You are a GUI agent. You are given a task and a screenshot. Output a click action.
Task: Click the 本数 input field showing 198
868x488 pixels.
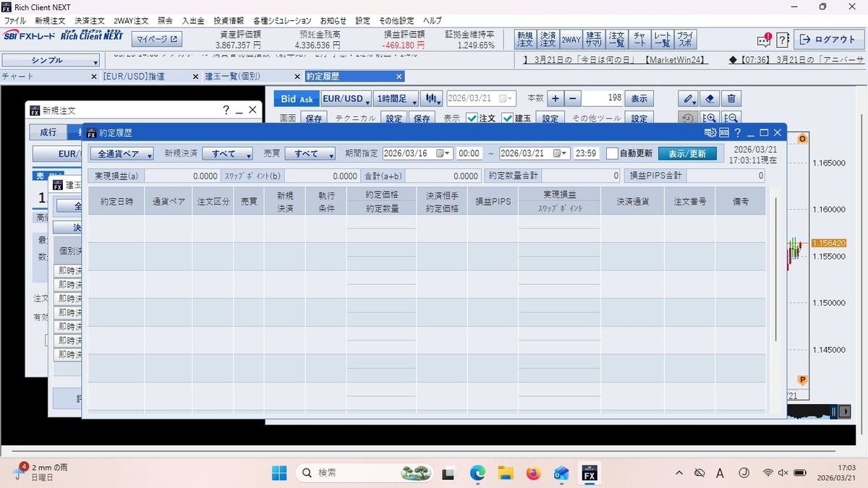point(603,98)
